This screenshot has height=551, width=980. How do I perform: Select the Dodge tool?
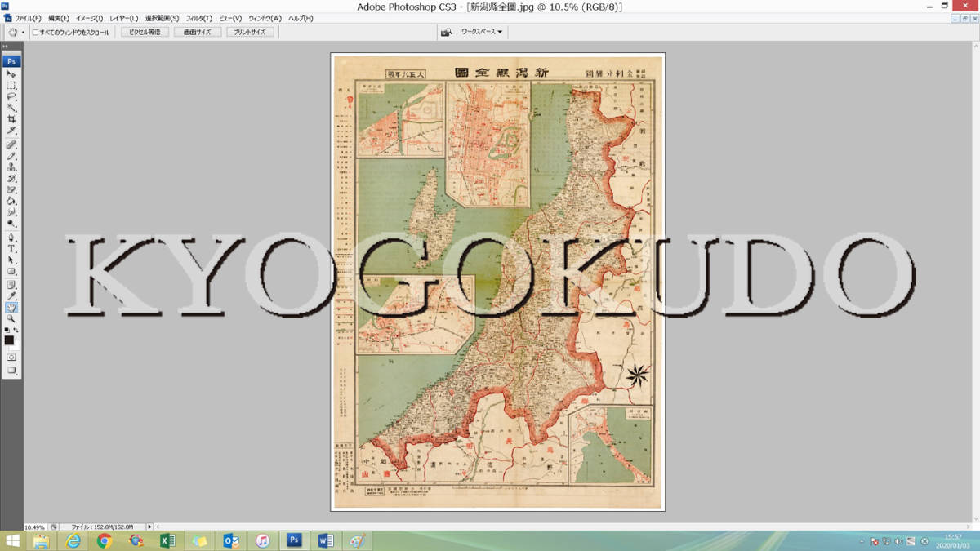click(11, 224)
